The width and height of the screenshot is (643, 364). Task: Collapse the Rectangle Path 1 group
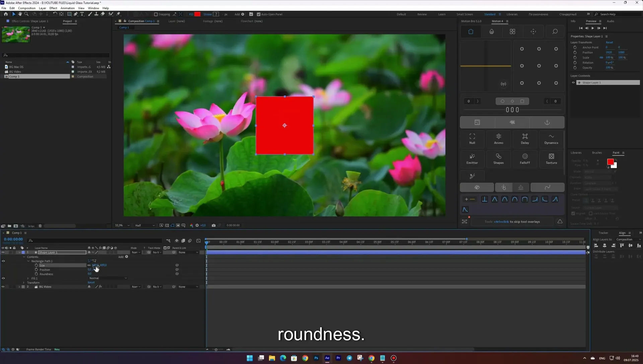(x=28, y=261)
